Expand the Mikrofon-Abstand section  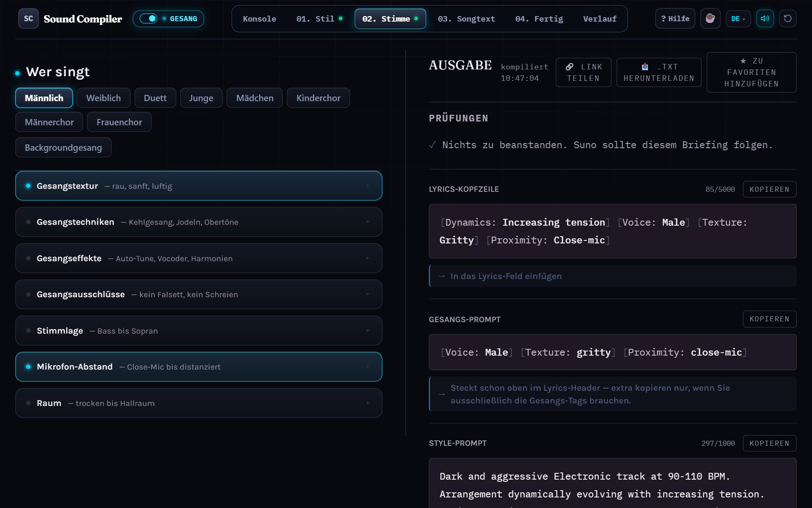(x=199, y=367)
